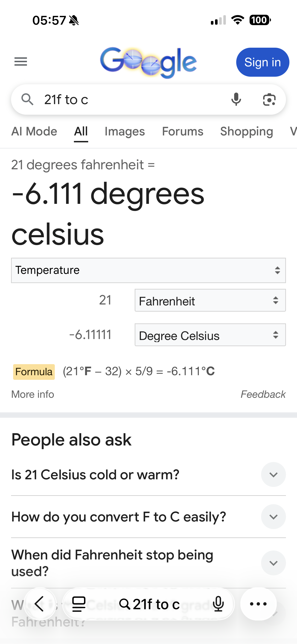
Task: Tap the voice search microphone in search box
Action: click(236, 99)
